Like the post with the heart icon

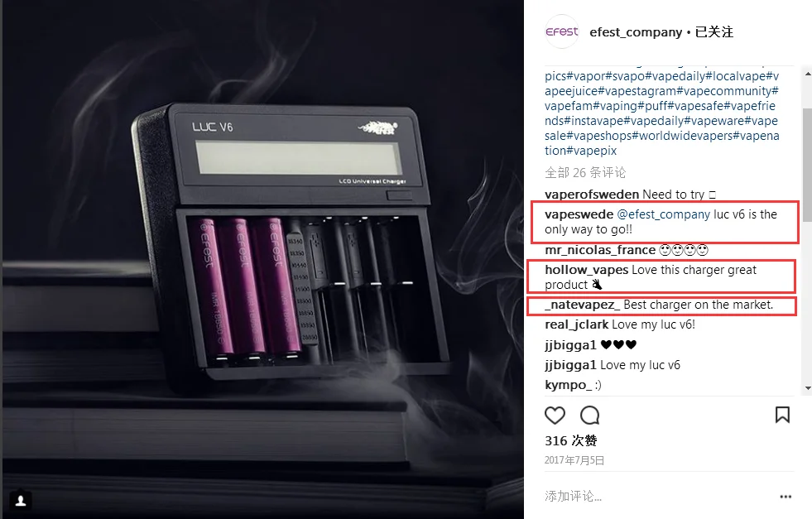(555, 416)
